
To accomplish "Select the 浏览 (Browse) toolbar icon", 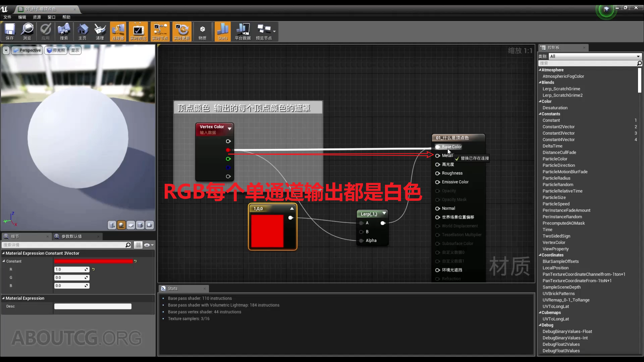I will point(27,31).
